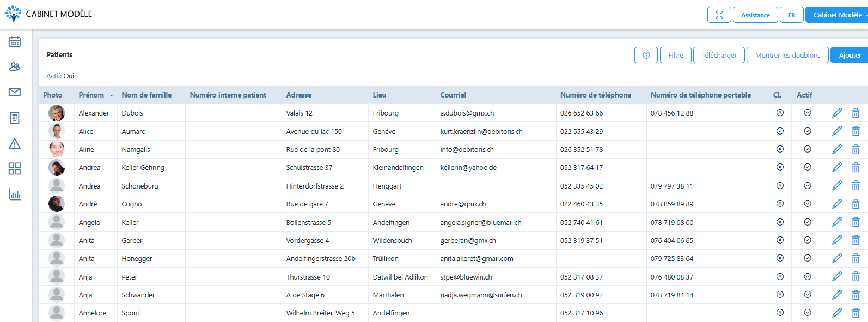Open André Cogno profile photo
The height and width of the screenshot is (322, 868).
[x=57, y=204]
